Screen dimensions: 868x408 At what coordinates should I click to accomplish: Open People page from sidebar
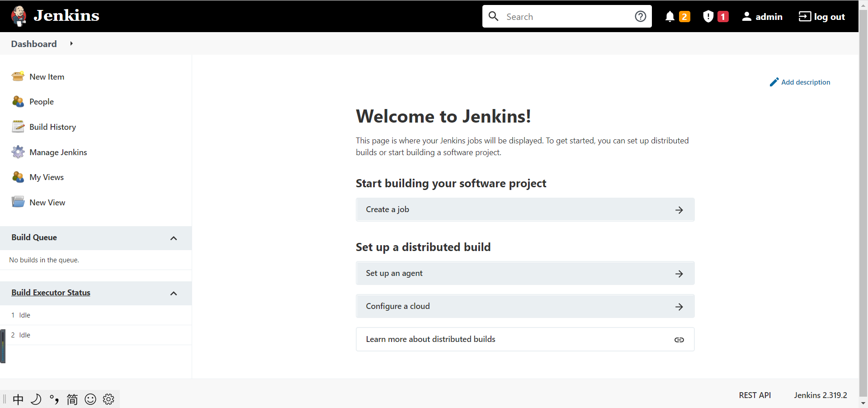[x=42, y=102]
